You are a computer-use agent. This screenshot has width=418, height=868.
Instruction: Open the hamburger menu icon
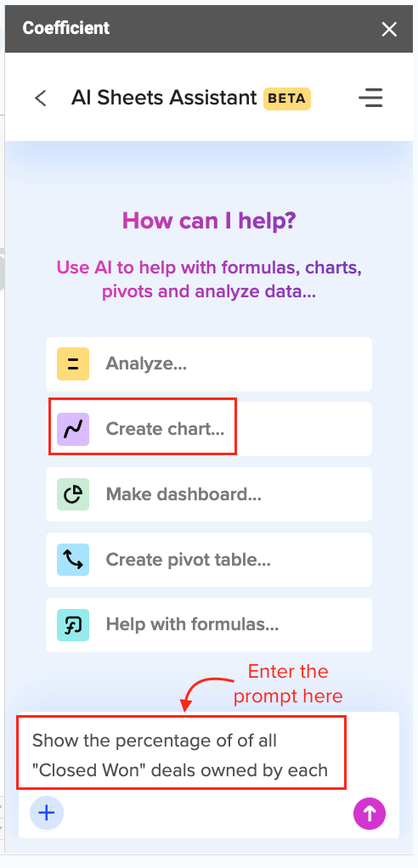click(370, 98)
